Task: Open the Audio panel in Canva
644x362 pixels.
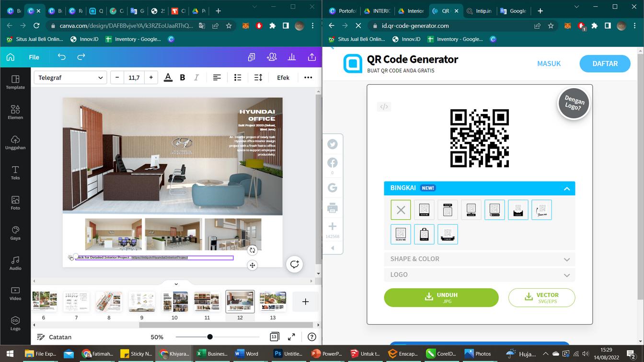Action: pos(15,263)
